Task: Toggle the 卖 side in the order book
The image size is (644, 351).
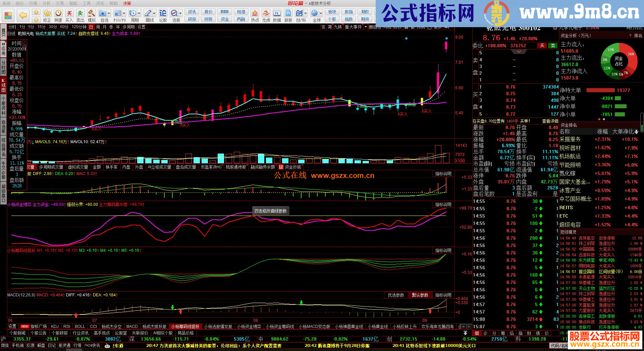Action: pyautogui.click(x=552, y=46)
